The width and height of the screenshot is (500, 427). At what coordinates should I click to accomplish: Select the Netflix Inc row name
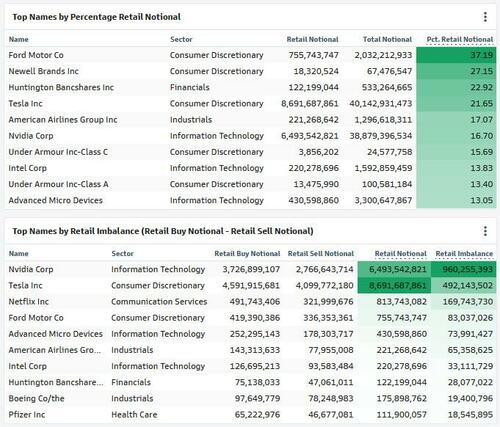click(x=28, y=302)
